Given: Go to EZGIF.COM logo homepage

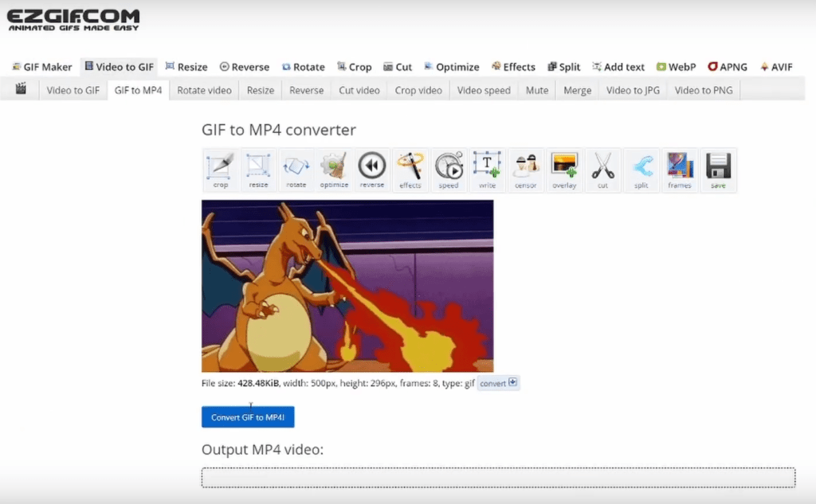Looking at the screenshot, I should click(73, 20).
